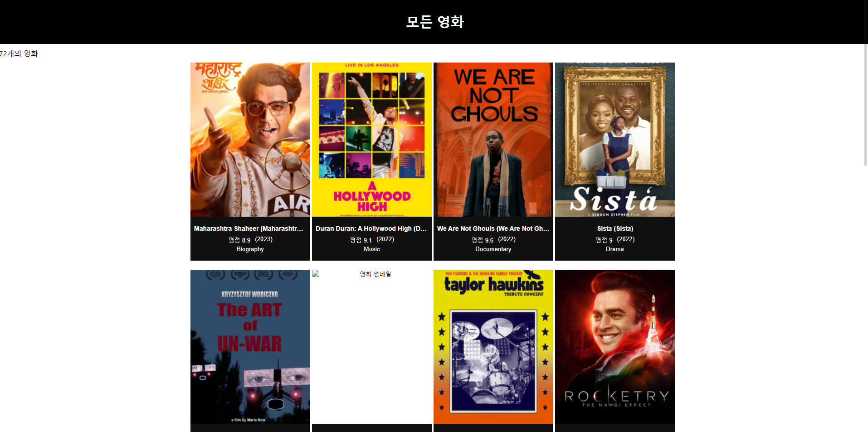The image size is (868, 432).
Task: Open The Art of Un-War poster
Action: (250, 347)
